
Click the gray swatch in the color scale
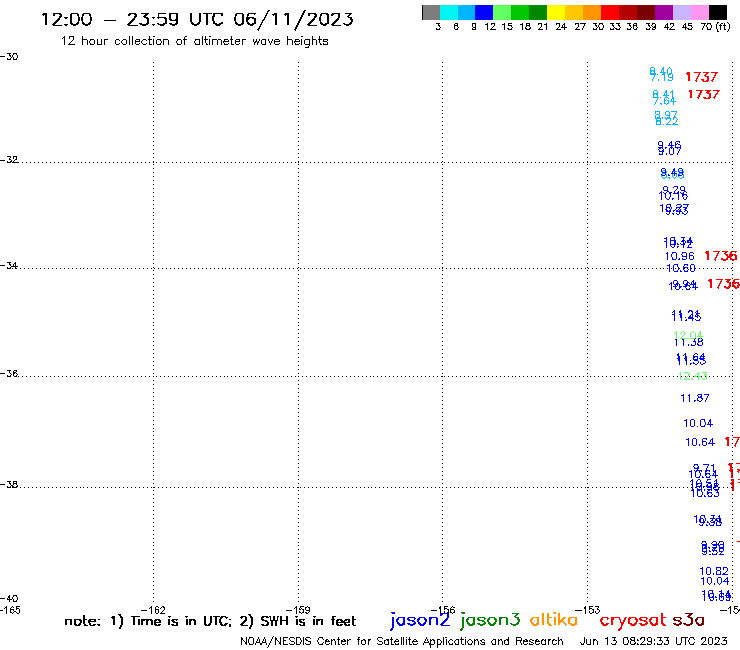(x=431, y=12)
